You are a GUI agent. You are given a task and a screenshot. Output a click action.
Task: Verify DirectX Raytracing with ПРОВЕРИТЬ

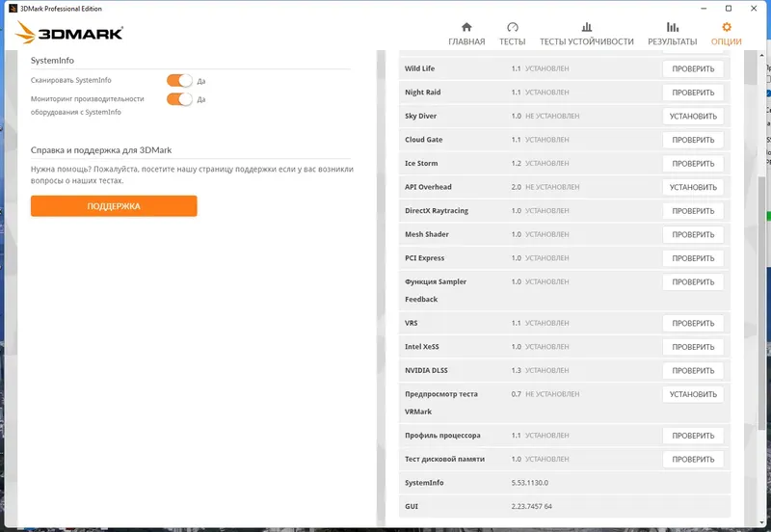click(693, 211)
